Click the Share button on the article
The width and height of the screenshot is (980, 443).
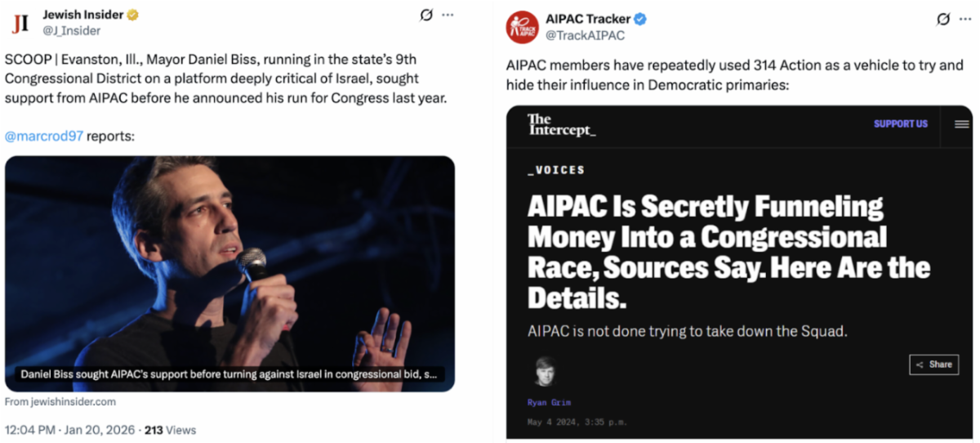(x=933, y=365)
